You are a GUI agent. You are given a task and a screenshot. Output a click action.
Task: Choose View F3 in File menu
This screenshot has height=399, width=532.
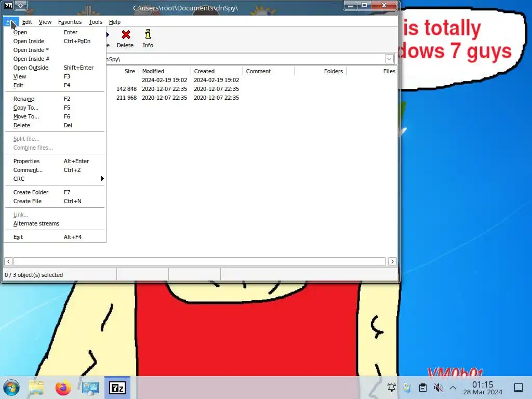(55, 76)
